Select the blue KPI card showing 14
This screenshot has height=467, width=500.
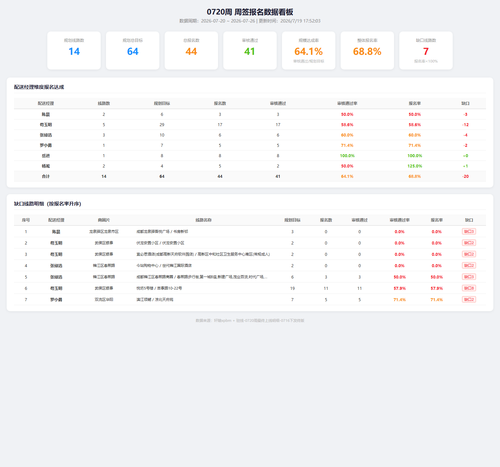pos(74,51)
